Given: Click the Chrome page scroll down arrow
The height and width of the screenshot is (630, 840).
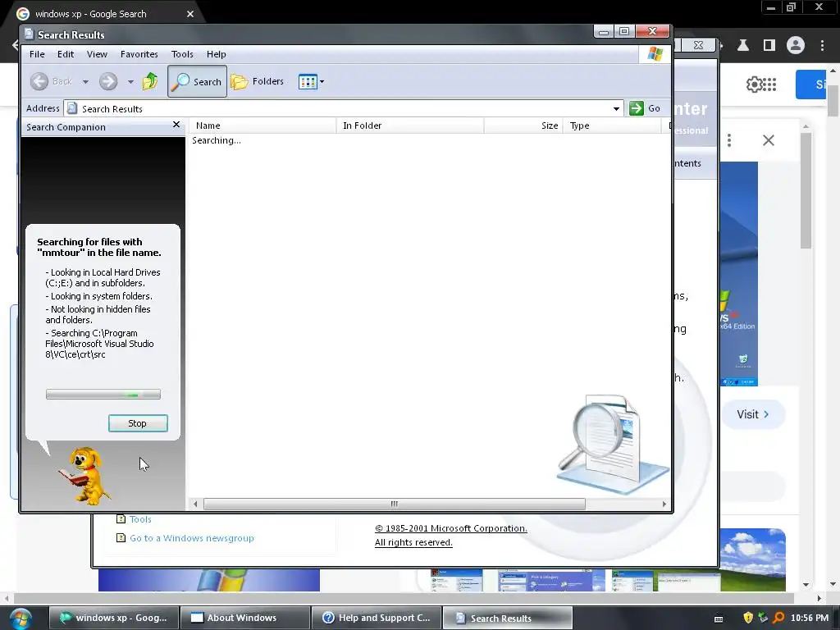Looking at the screenshot, I should 833,584.
